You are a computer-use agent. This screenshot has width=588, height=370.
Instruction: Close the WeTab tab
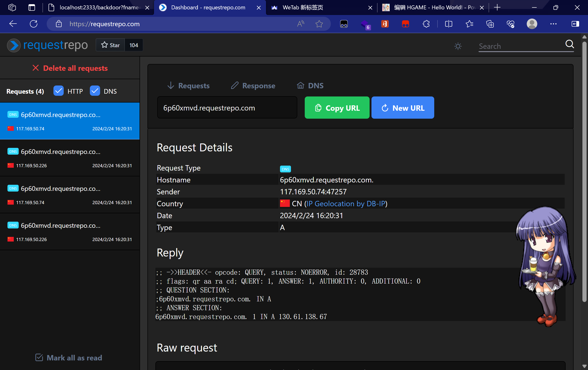coord(370,7)
